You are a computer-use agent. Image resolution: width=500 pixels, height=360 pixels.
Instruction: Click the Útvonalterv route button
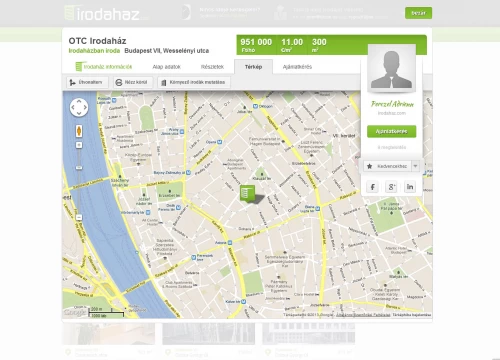[87, 82]
